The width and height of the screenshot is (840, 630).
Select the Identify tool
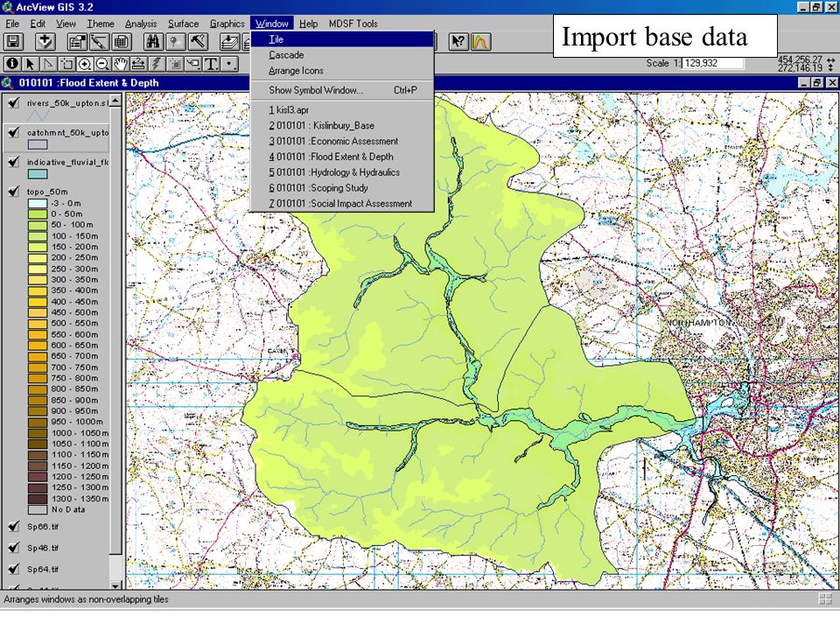point(11,64)
